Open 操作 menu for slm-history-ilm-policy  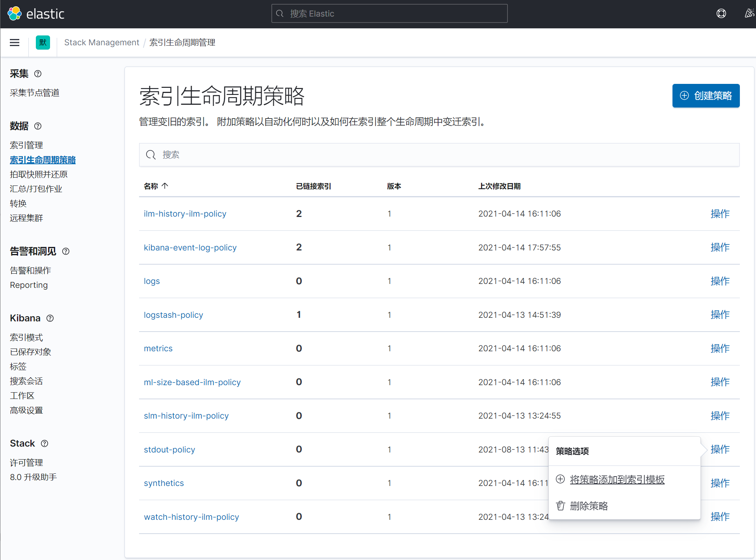point(720,416)
